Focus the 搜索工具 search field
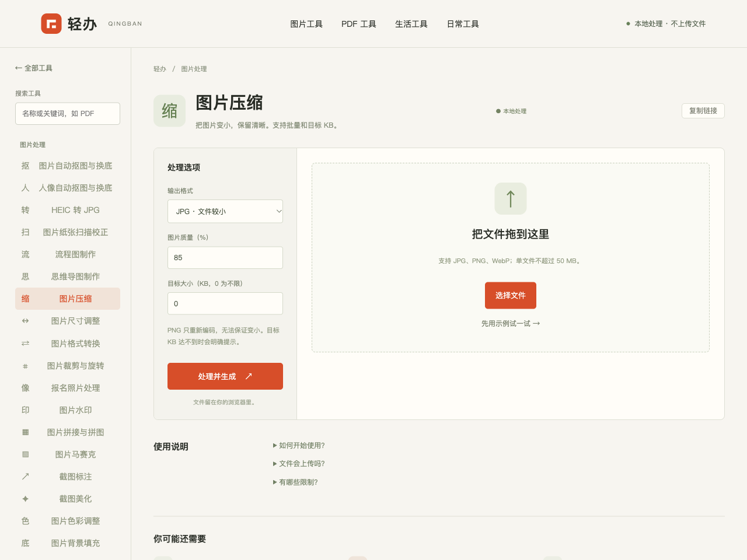Screen dimensions: 747x560 [68, 114]
